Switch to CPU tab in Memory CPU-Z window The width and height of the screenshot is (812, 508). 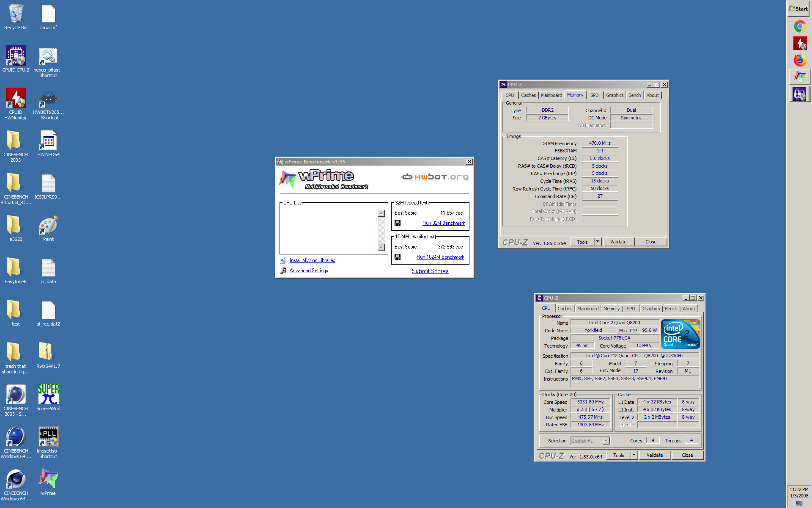[510, 95]
